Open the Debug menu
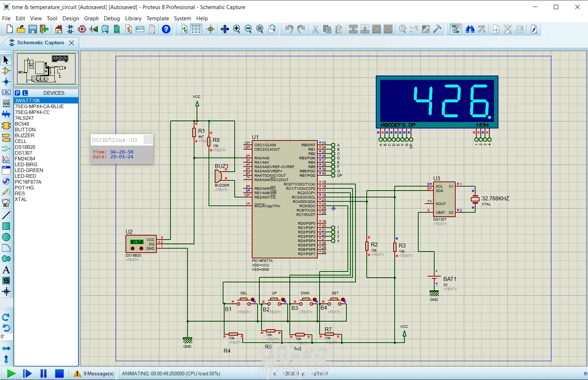 click(112, 19)
